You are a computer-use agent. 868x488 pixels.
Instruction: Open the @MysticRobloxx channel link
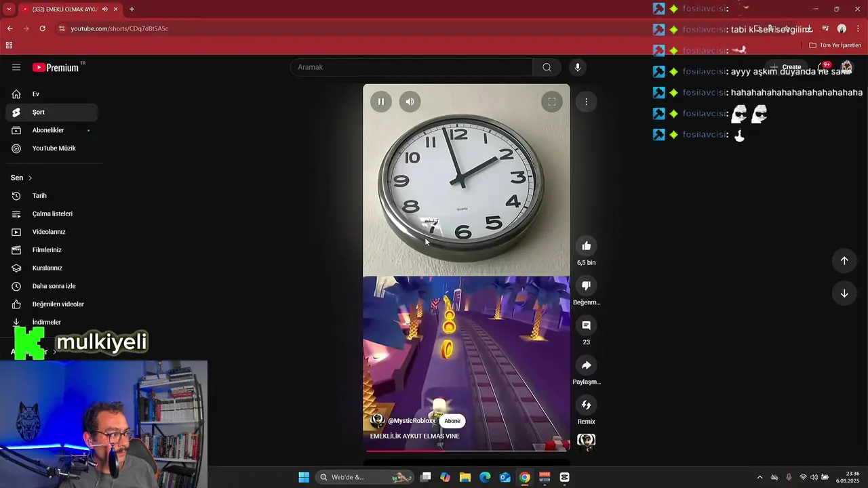pyautogui.click(x=412, y=421)
